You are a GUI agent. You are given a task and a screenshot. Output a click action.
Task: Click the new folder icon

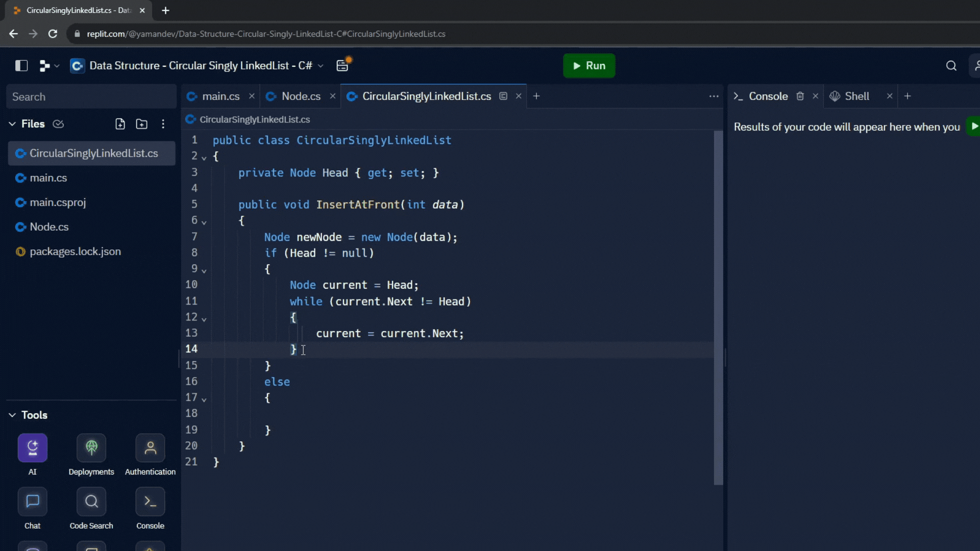click(x=141, y=124)
